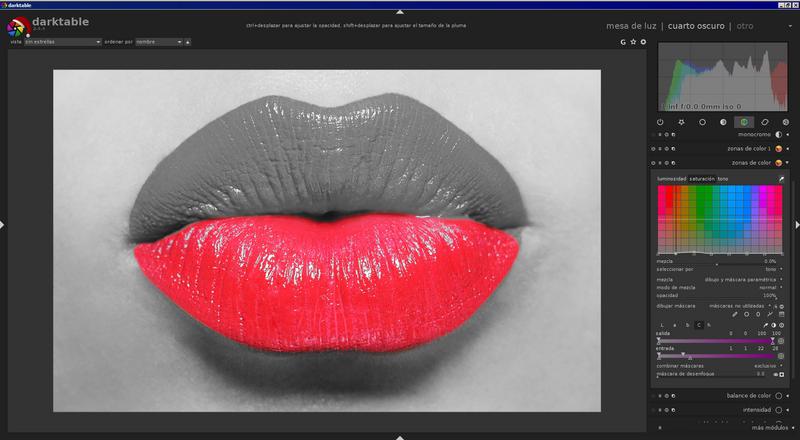Toggle the mask display square next to the eye icon

(x=782, y=374)
